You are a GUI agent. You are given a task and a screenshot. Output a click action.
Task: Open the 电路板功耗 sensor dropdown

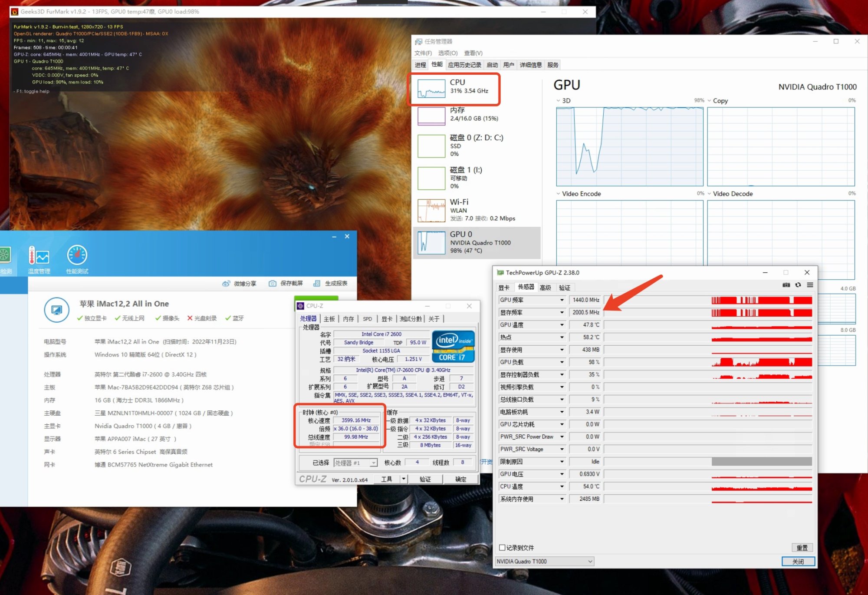point(562,412)
